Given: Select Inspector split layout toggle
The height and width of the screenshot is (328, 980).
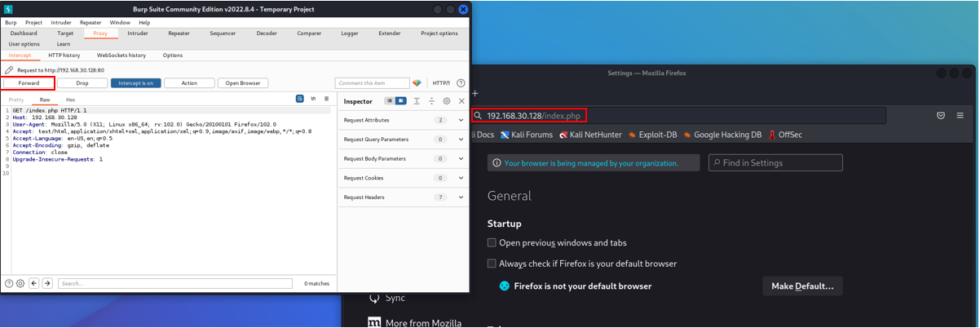Looking at the screenshot, I should 400,101.
